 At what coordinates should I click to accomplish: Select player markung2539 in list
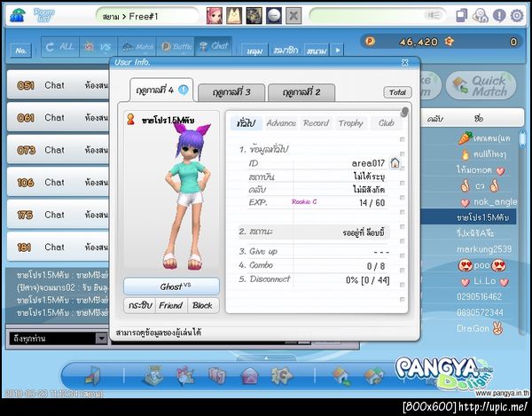(484, 249)
